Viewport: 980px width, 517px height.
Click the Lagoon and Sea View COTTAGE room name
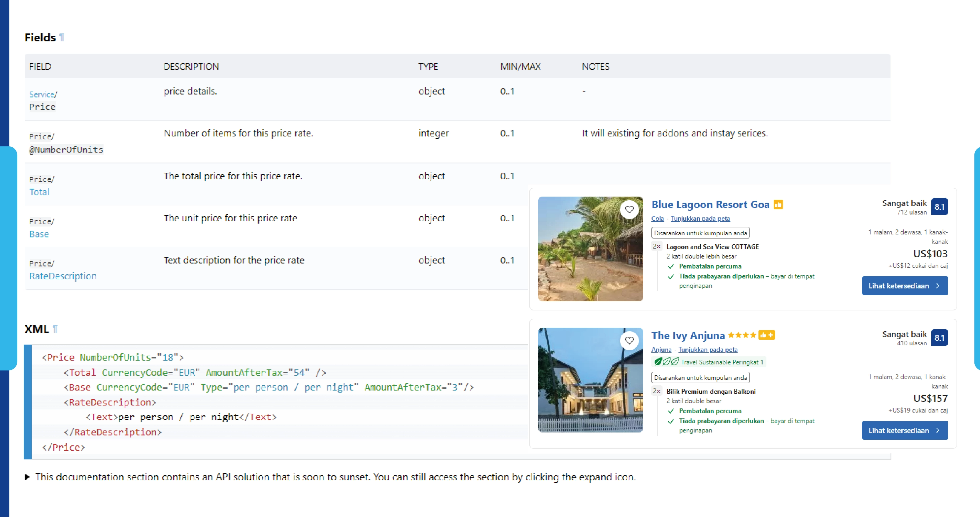coord(713,246)
